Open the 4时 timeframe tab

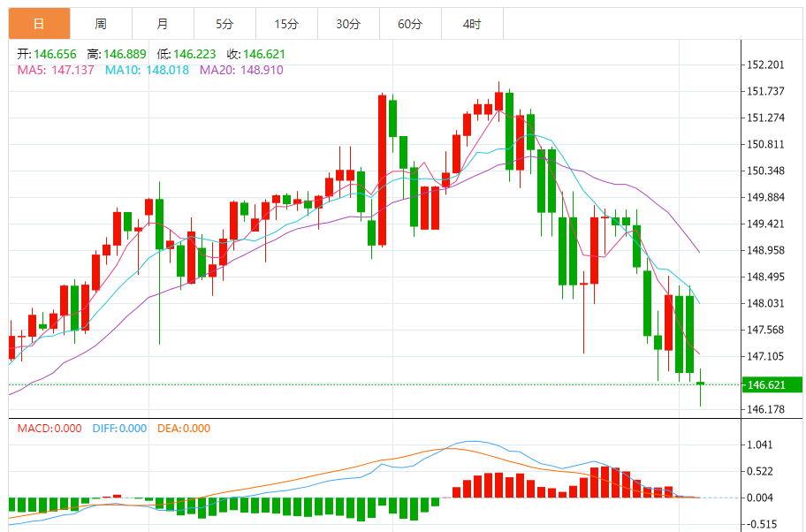pyautogui.click(x=472, y=24)
